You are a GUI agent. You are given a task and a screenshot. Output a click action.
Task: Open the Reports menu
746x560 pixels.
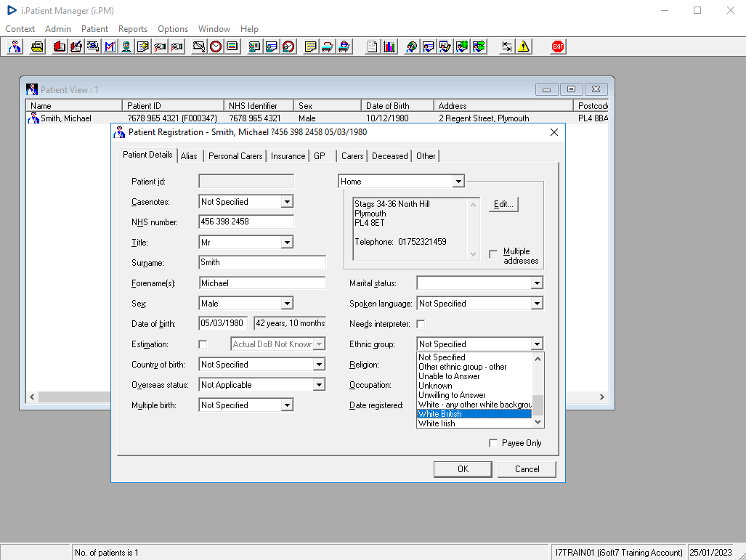pyautogui.click(x=133, y=29)
